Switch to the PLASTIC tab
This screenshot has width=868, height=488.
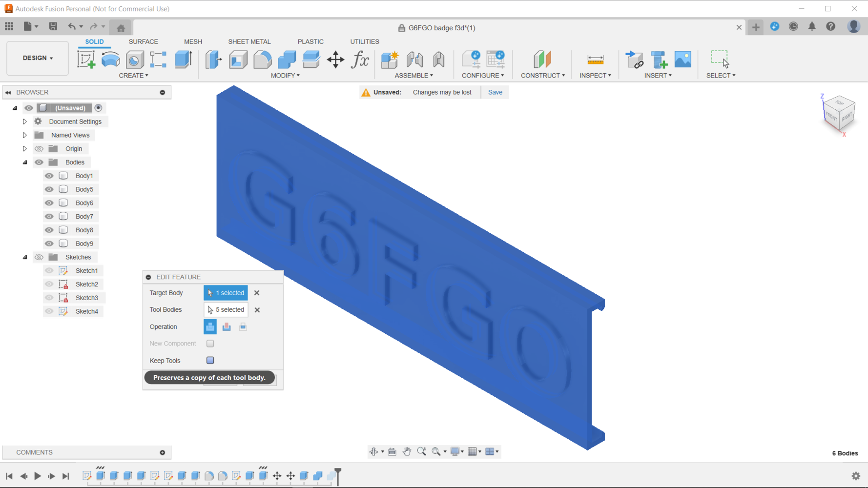click(x=310, y=41)
